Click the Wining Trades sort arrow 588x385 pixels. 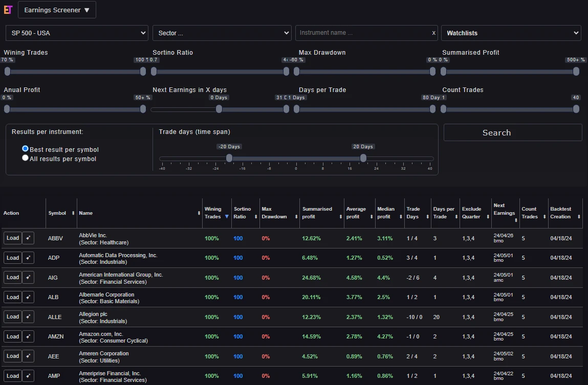pos(227,217)
